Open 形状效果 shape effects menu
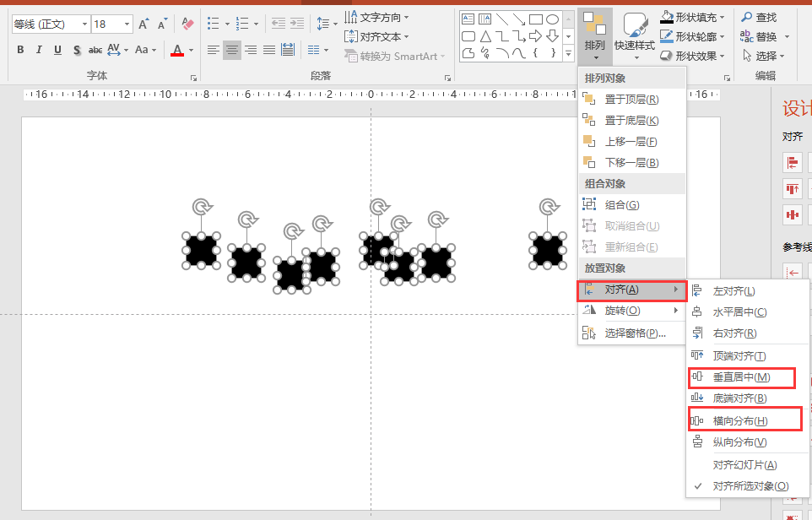The image size is (812, 520). click(x=692, y=56)
